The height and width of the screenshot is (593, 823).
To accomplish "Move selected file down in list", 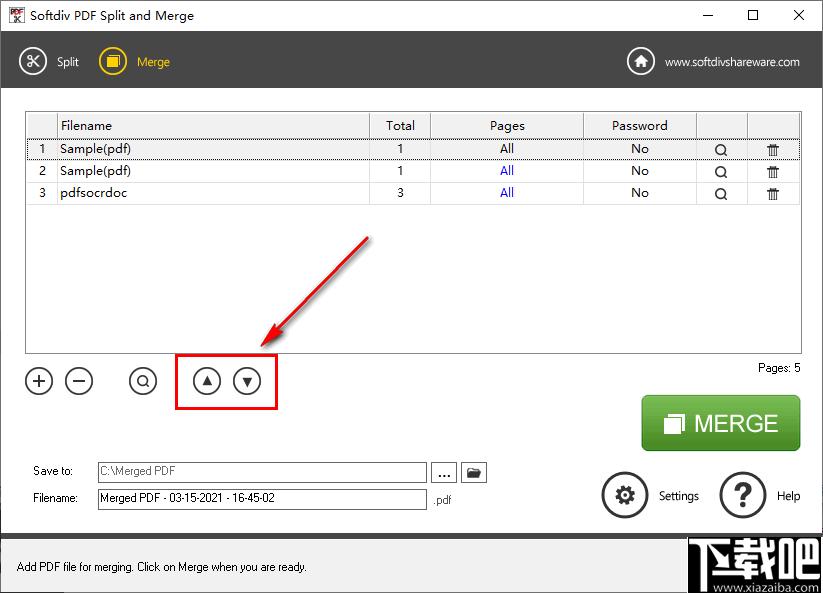I will (x=247, y=381).
